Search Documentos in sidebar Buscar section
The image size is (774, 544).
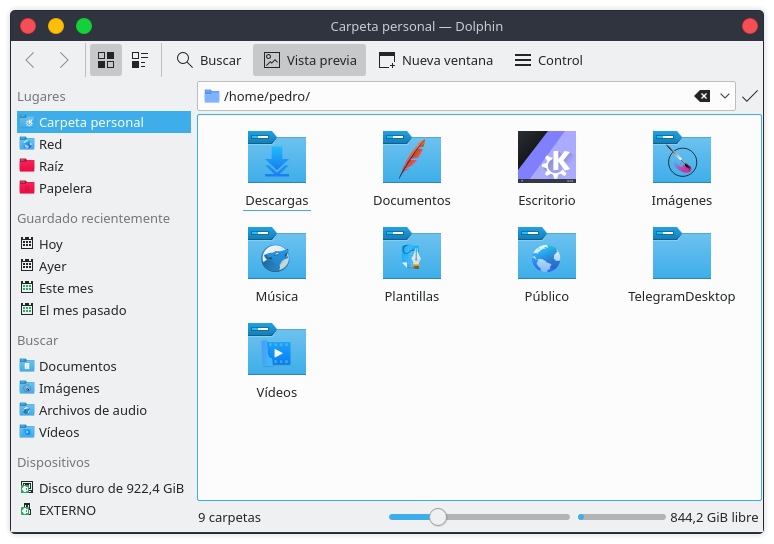pos(104,366)
